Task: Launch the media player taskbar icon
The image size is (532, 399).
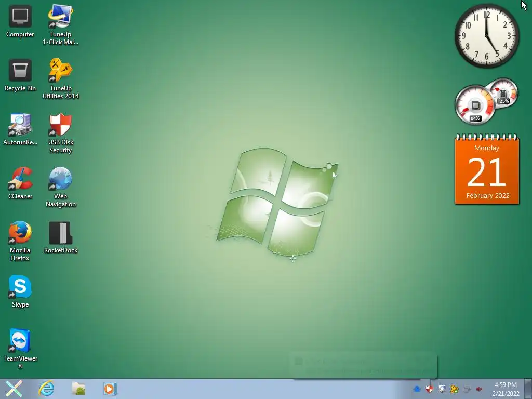Action: coord(110,389)
